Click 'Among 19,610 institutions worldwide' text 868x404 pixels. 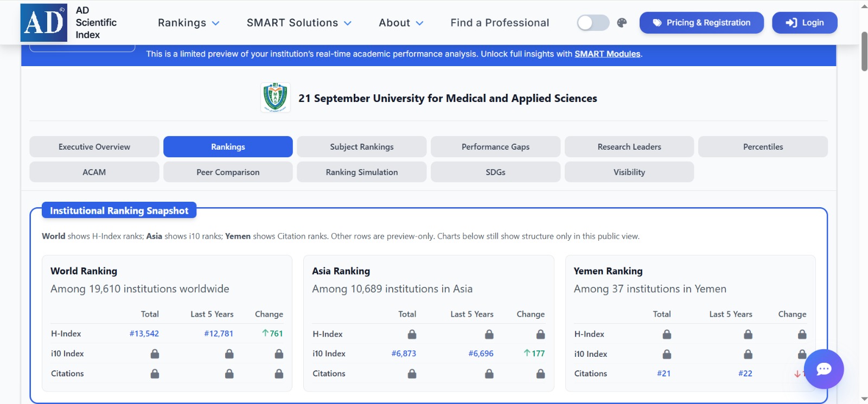click(140, 289)
